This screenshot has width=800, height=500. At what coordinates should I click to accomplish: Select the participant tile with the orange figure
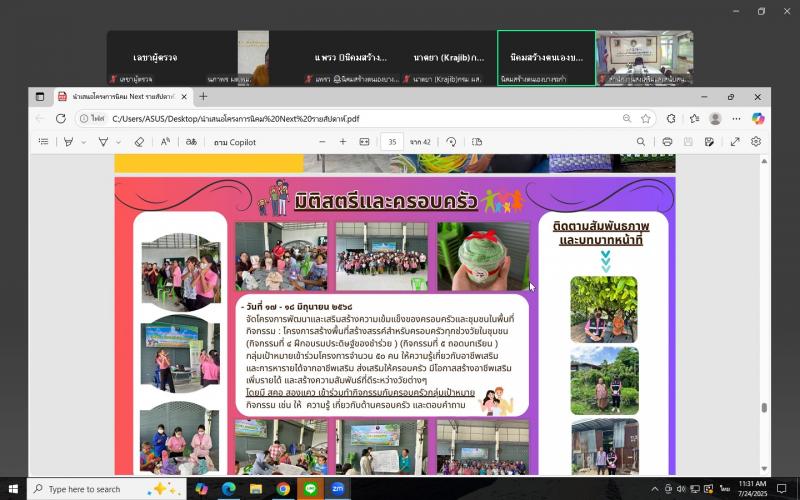[253, 58]
